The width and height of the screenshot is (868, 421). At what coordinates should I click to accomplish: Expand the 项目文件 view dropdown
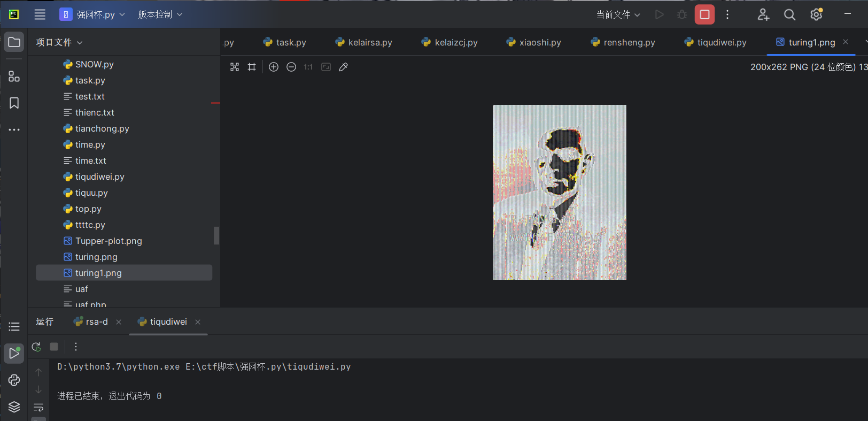tap(59, 42)
